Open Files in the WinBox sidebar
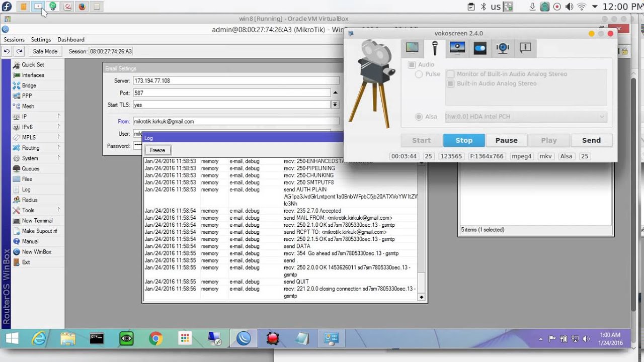 (x=27, y=179)
